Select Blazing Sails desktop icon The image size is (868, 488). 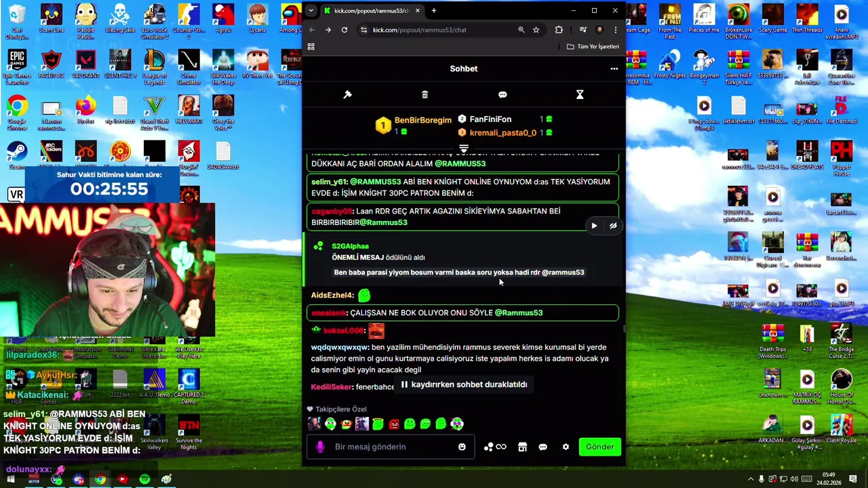click(120, 19)
